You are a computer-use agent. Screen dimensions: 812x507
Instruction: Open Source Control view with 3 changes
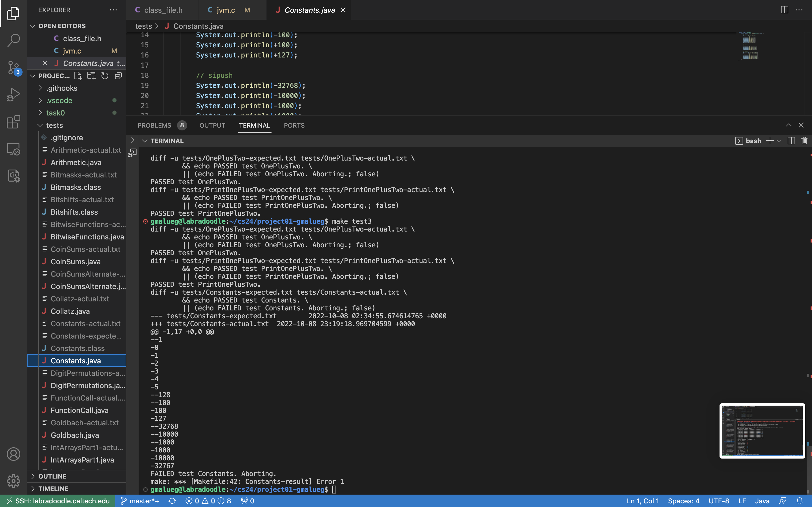point(14,68)
